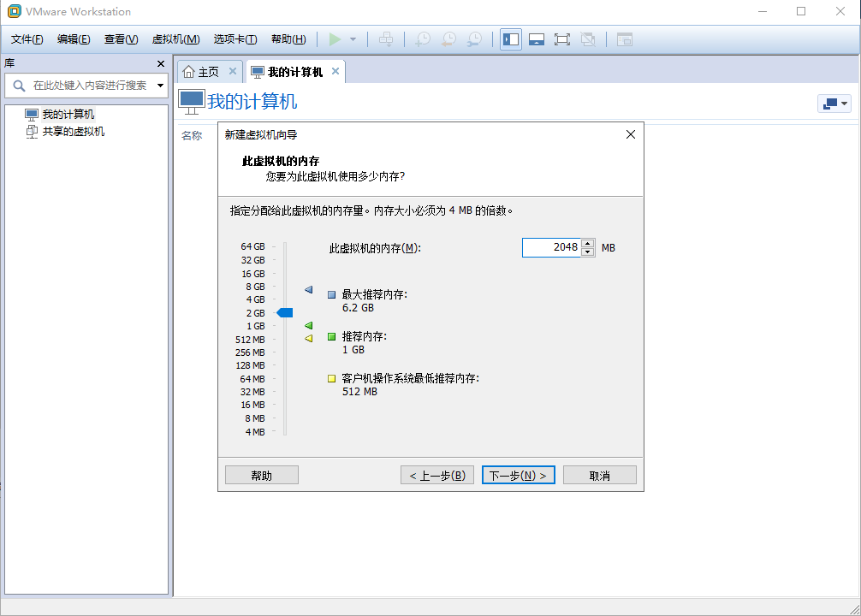Click the green legend square for 推荐内存
This screenshot has height=616, width=861.
click(332, 336)
